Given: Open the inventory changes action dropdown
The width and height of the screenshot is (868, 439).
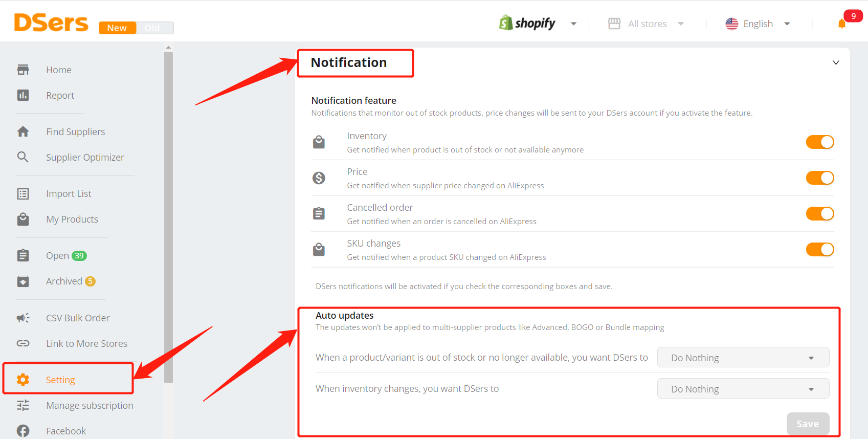Looking at the screenshot, I should 743,389.
